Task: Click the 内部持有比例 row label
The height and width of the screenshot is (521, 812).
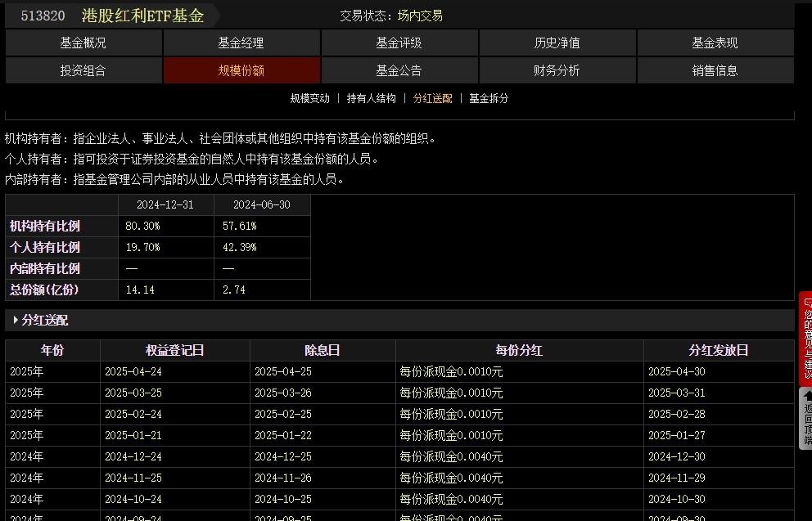Action: point(45,268)
